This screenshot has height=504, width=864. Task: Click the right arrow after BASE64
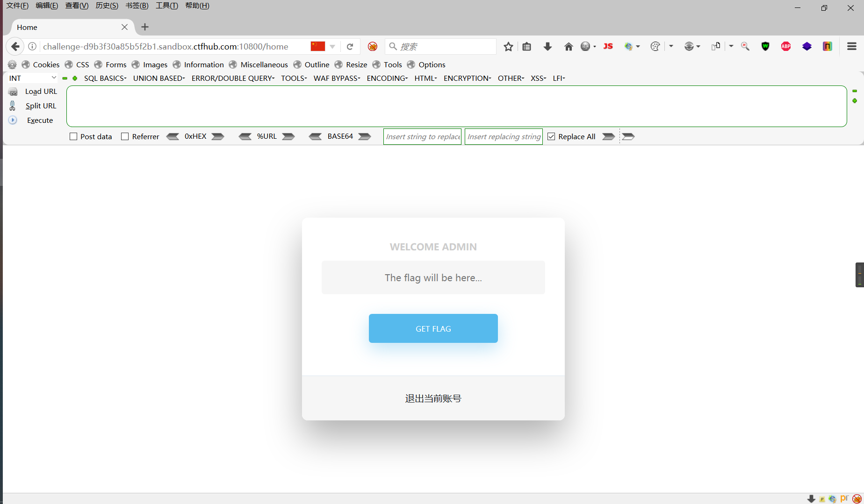(x=365, y=136)
